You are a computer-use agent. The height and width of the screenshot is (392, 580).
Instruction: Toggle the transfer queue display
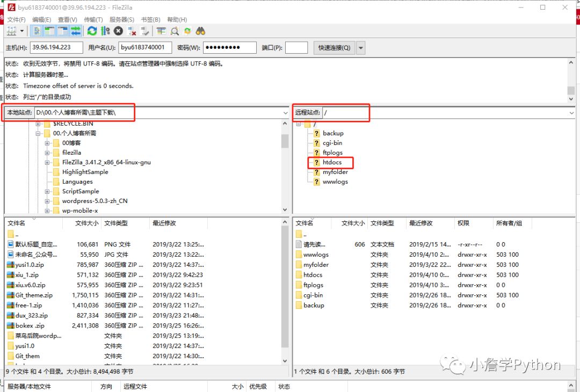(76, 31)
